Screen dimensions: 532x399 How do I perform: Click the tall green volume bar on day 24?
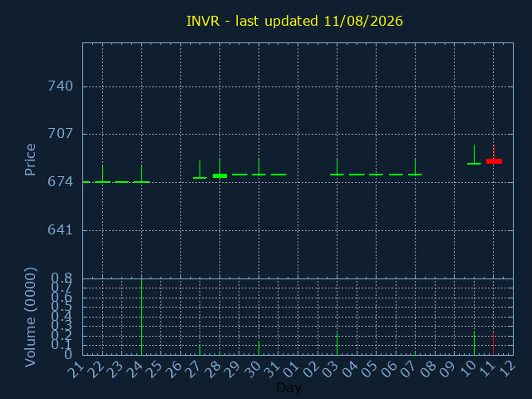pyautogui.click(x=142, y=317)
